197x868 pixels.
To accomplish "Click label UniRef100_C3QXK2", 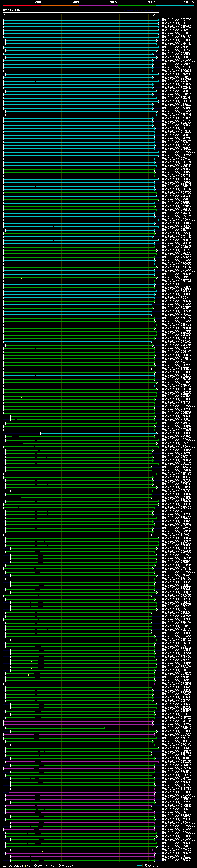I will [177, 860].
